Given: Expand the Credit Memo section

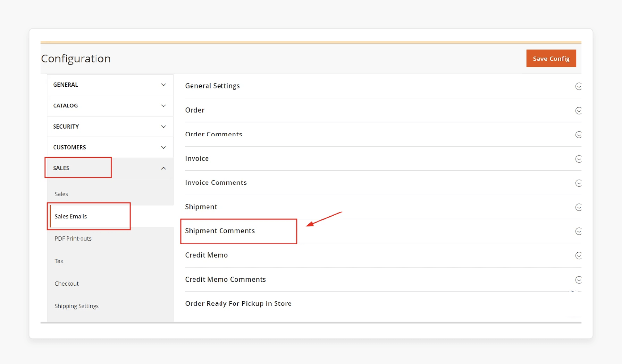Looking at the screenshot, I should 383,255.
